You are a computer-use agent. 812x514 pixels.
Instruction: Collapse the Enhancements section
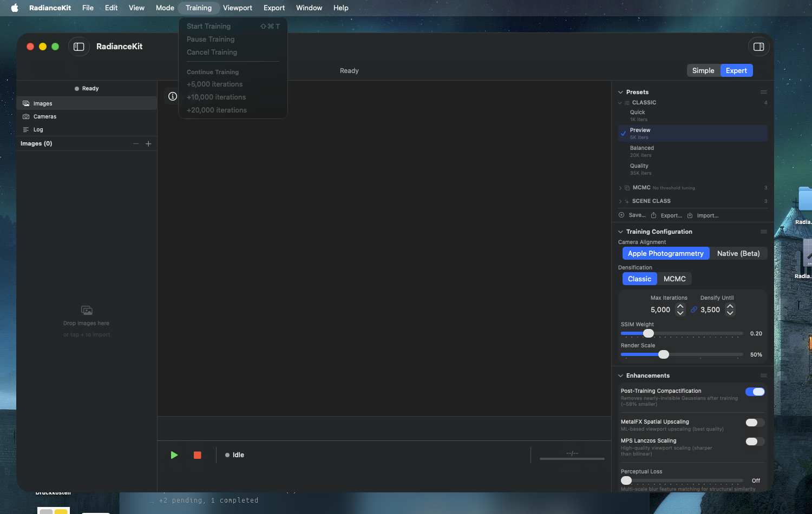pyautogui.click(x=621, y=375)
